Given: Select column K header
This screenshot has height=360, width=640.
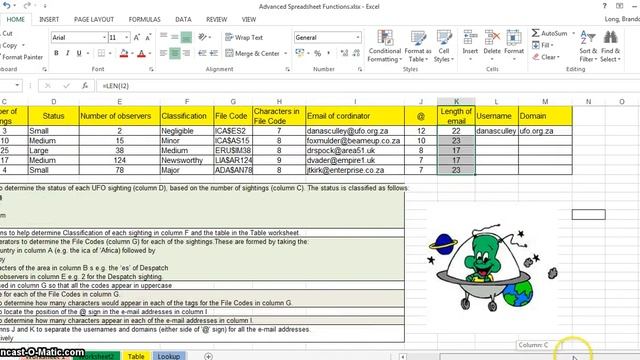Looking at the screenshot, I should pos(456,101).
